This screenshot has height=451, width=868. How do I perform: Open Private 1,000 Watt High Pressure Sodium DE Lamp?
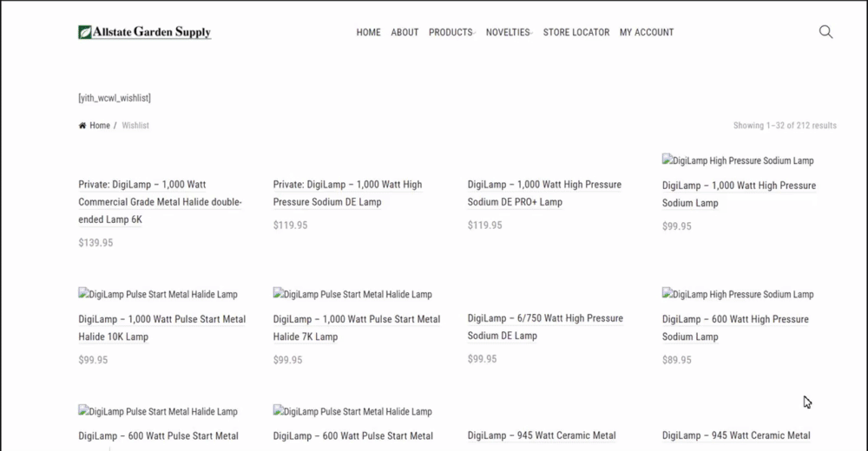[348, 193]
